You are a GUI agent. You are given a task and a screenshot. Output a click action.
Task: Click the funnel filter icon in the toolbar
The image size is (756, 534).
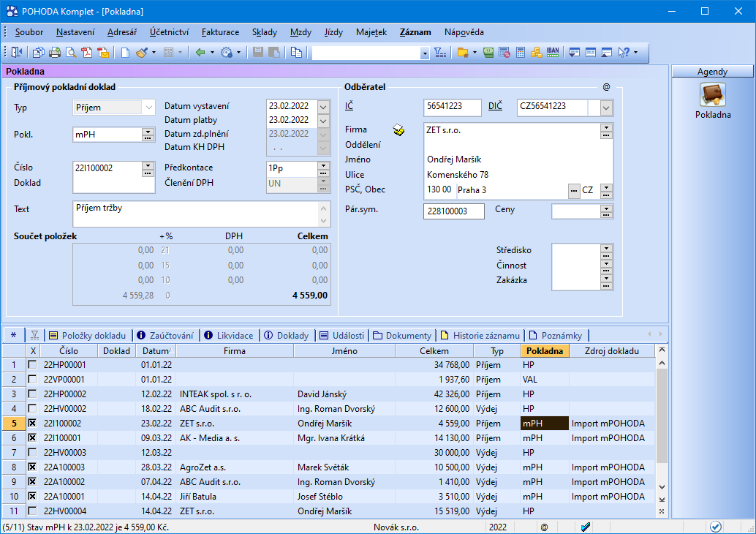pos(439,52)
